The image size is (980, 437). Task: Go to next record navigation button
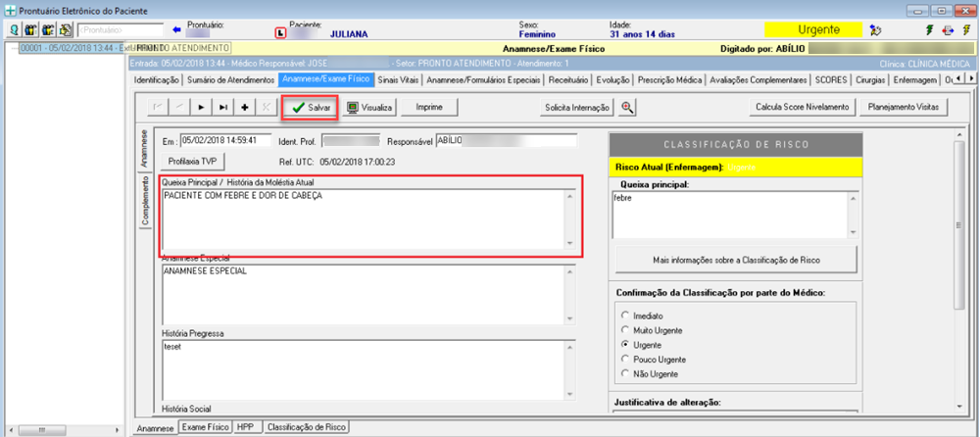coord(201,107)
